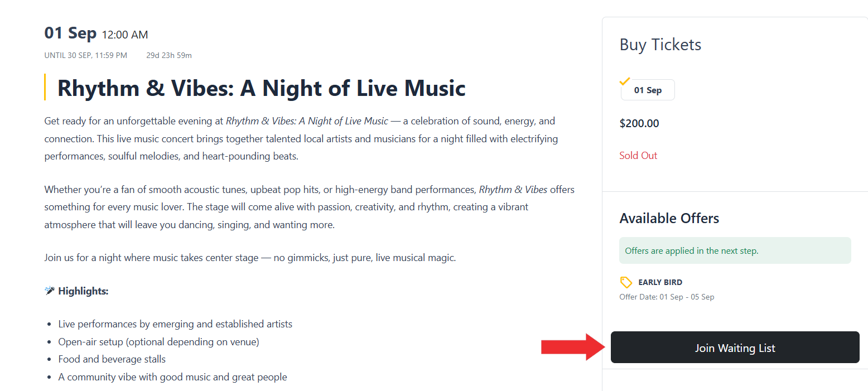Click the Join Waiting List button
The width and height of the screenshot is (868, 391).
click(735, 347)
